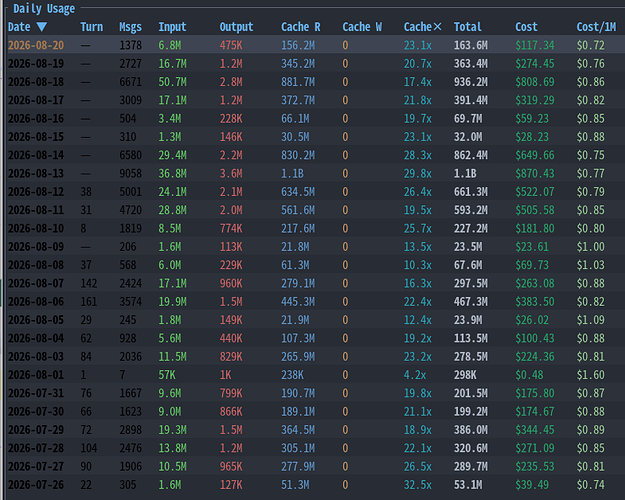Click the 661.3M total value

[x=470, y=192]
